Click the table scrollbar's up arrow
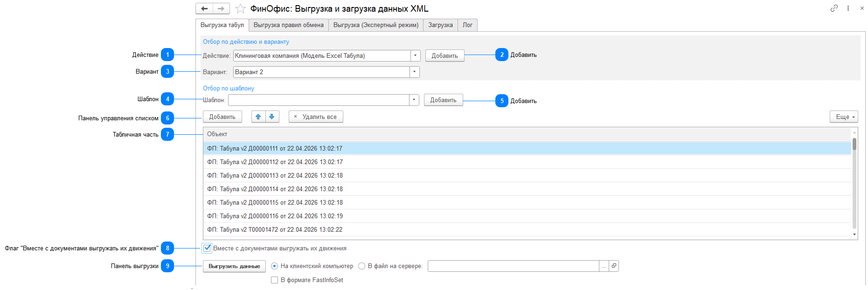This screenshot has width=868, height=290. [x=854, y=132]
